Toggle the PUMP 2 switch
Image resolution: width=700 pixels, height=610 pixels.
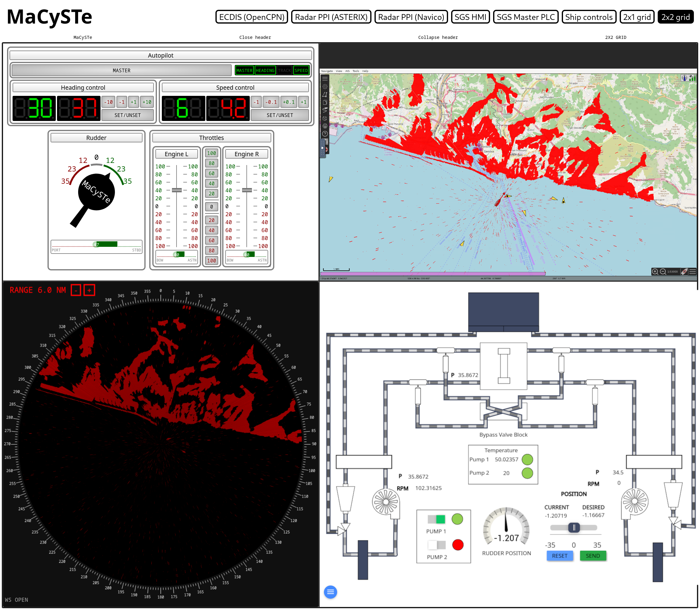tap(436, 545)
